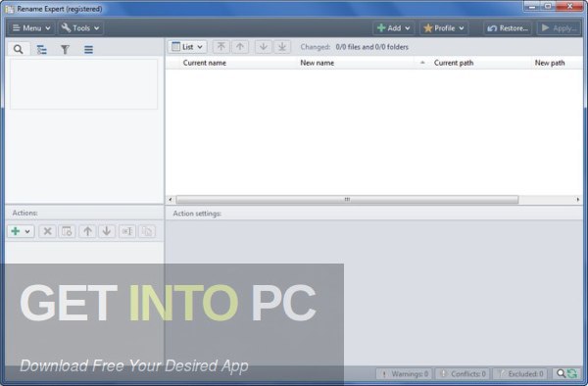Click the Rename Expert title bar icon
Image resolution: width=588 pixels, height=386 pixels.
point(10,9)
